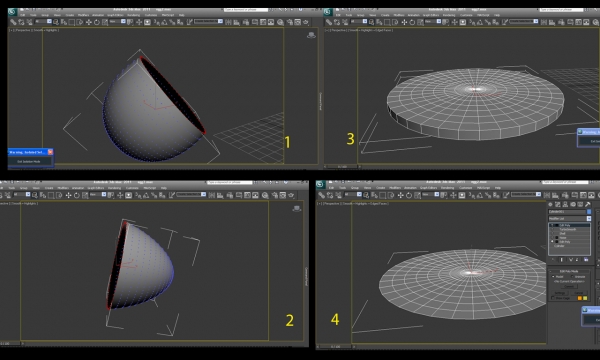Click the ViewCube in panel 1 viewport
This screenshot has width=600, height=360.
pyautogui.click(x=311, y=35)
